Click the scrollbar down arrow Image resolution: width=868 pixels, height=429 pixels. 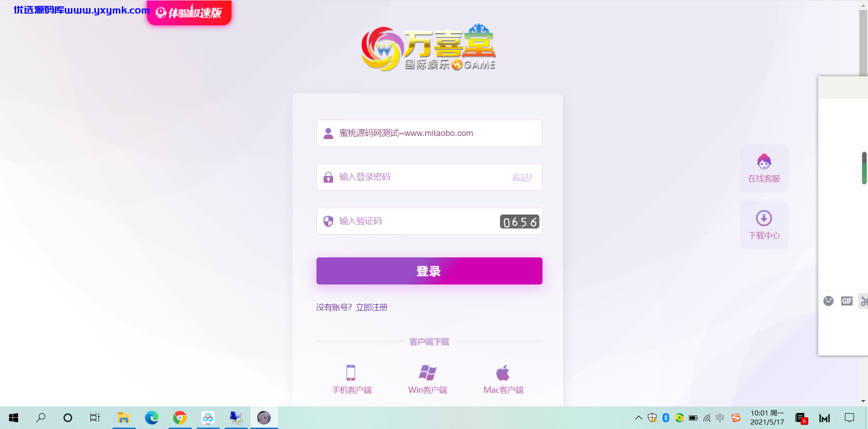click(863, 401)
